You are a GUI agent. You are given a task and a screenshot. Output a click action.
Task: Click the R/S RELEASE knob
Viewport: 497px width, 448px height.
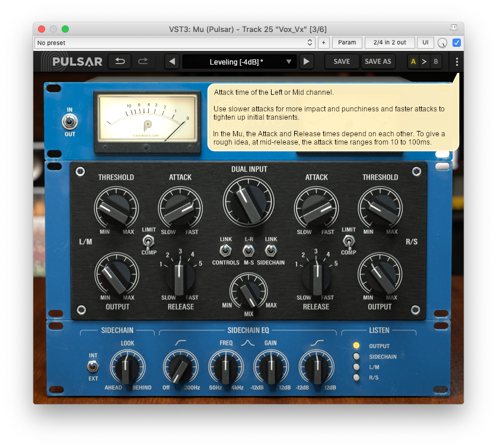tap(316, 276)
